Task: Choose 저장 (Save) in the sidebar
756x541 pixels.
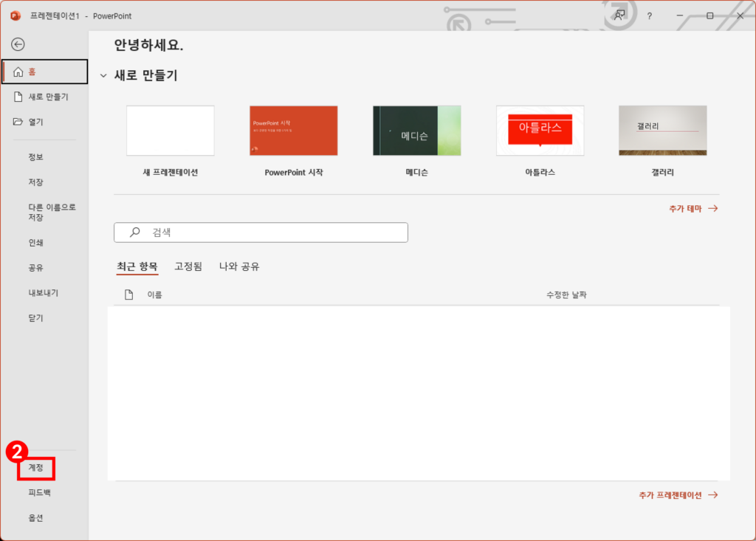Action: coord(35,182)
